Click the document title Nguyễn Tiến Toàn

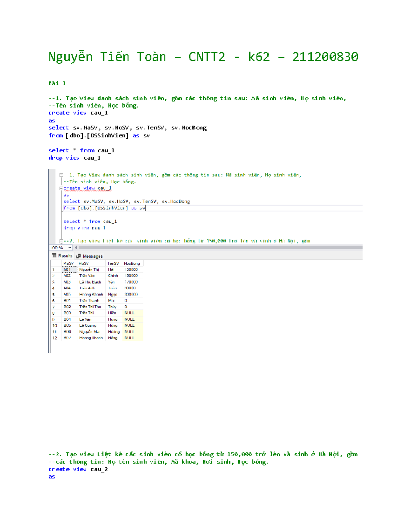(107, 57)
